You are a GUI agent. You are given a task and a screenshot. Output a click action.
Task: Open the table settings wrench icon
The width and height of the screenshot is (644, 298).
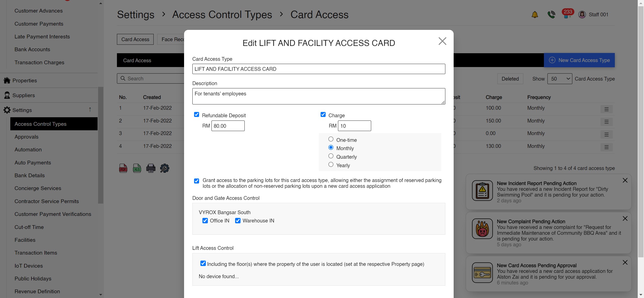click(x=165, y=168)
